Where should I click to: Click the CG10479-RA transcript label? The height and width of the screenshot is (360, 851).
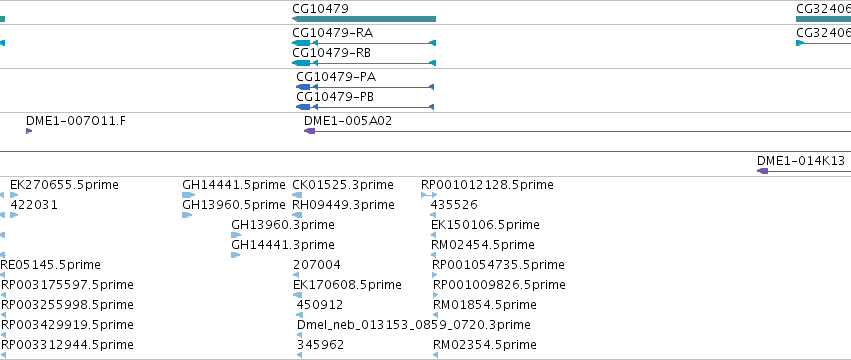332,33
